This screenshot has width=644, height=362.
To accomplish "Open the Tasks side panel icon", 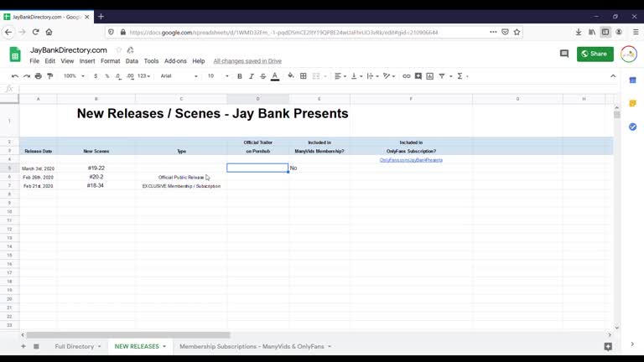I will [632, 127].
